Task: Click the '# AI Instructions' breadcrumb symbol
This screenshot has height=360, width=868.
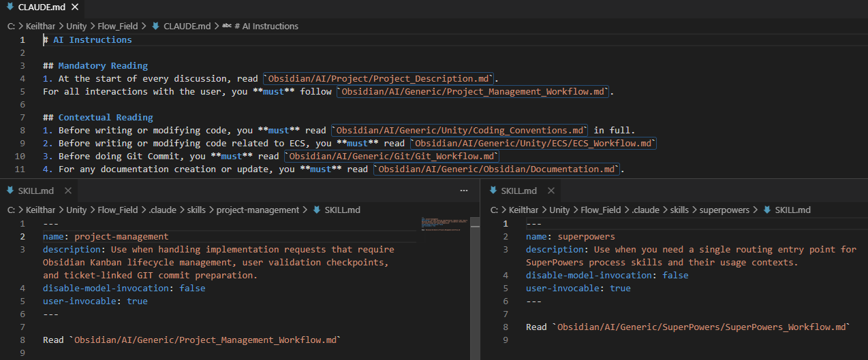Action: tap(266, 26)
